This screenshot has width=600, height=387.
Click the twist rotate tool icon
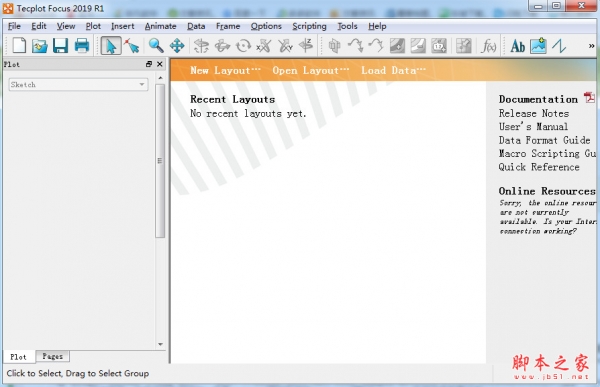[x=243, y=46]
